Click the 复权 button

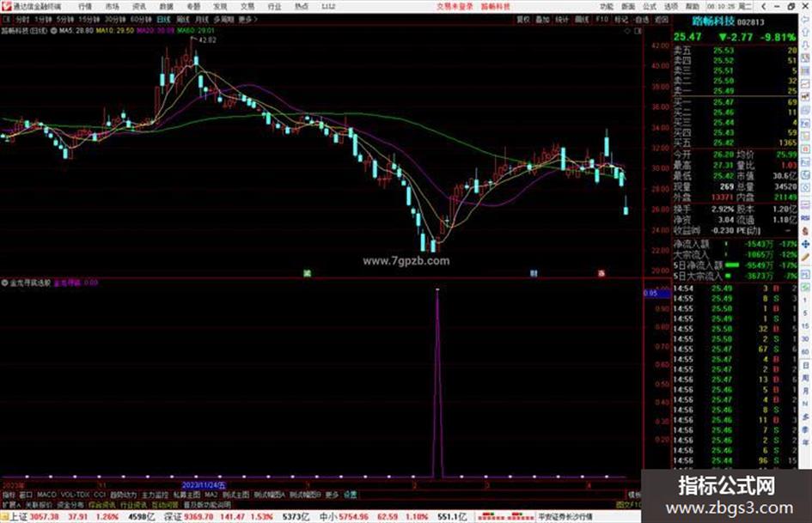point(523,19)
